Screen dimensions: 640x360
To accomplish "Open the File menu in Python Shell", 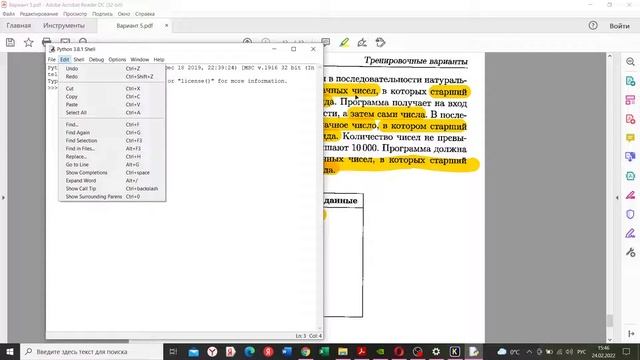I will coord(52,60).
